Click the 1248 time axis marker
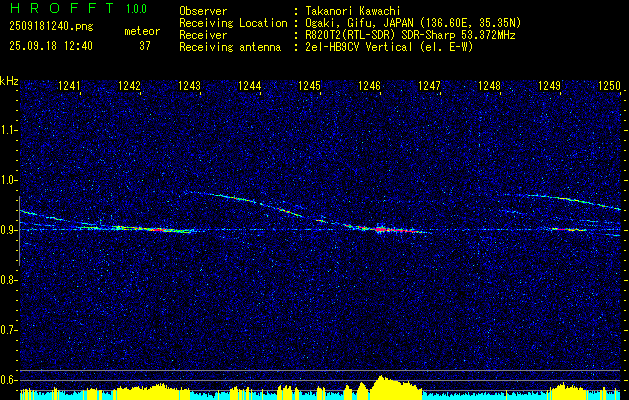629x400 pixels. pos(489,86)
